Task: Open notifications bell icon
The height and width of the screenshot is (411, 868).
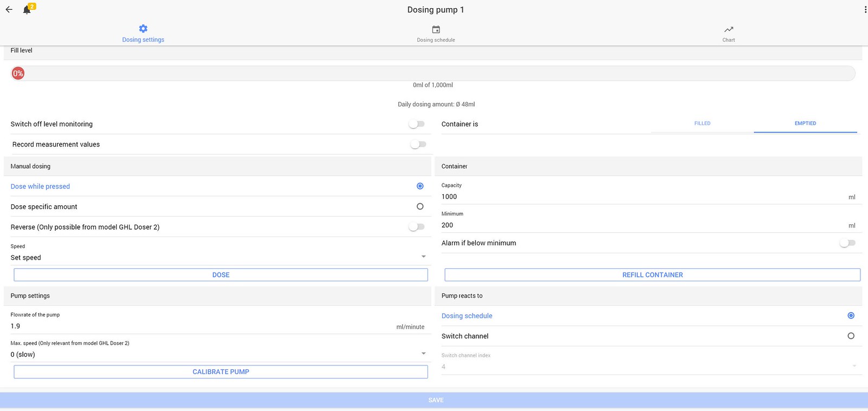Action: pos(27,10)
